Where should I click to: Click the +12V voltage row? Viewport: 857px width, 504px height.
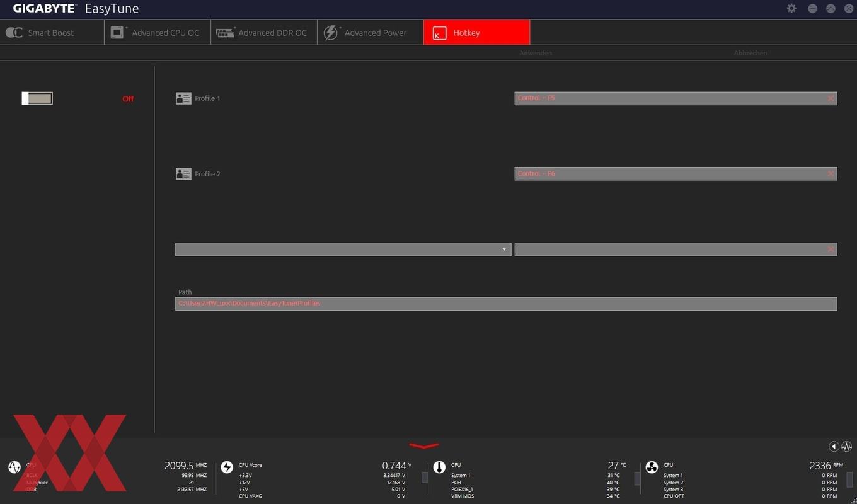tap(321, 482)
